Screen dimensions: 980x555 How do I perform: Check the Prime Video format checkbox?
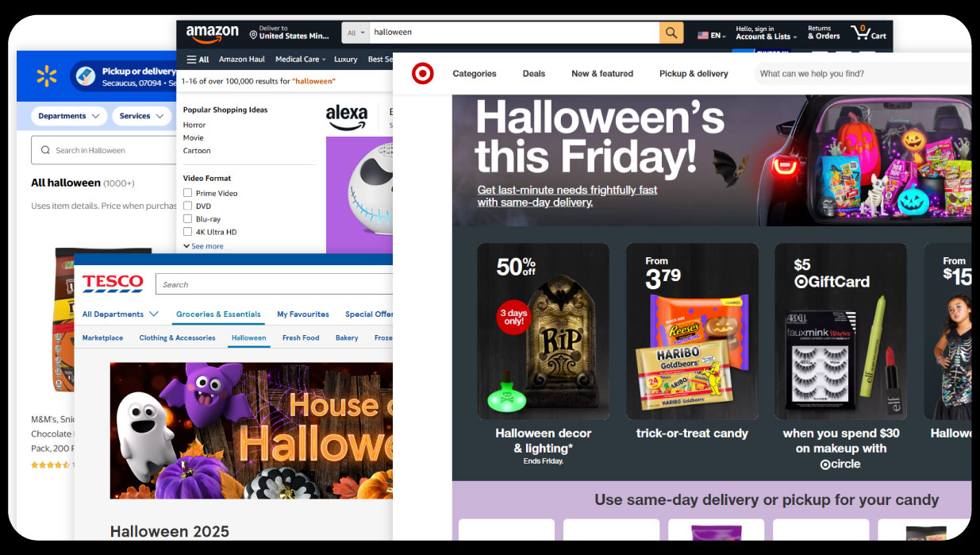187,193
